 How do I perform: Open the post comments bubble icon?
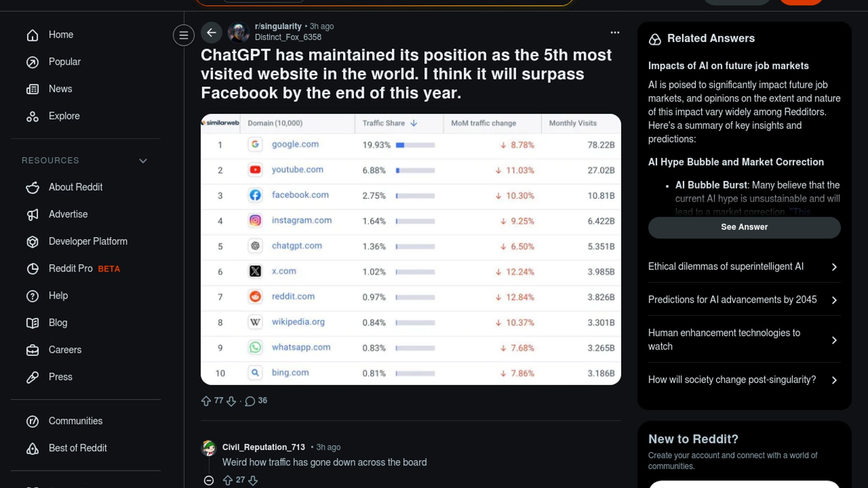click(x=250, y=401)
